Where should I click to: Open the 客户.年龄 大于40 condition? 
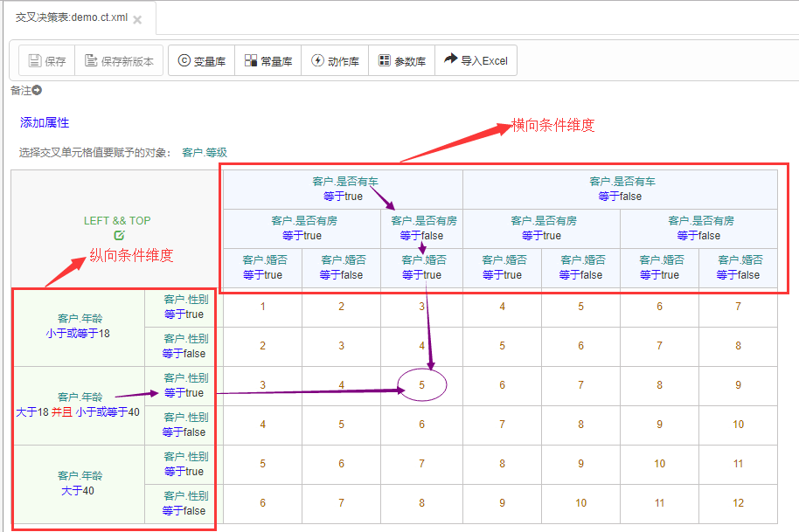pyautogui.click(x=78, y=484)
